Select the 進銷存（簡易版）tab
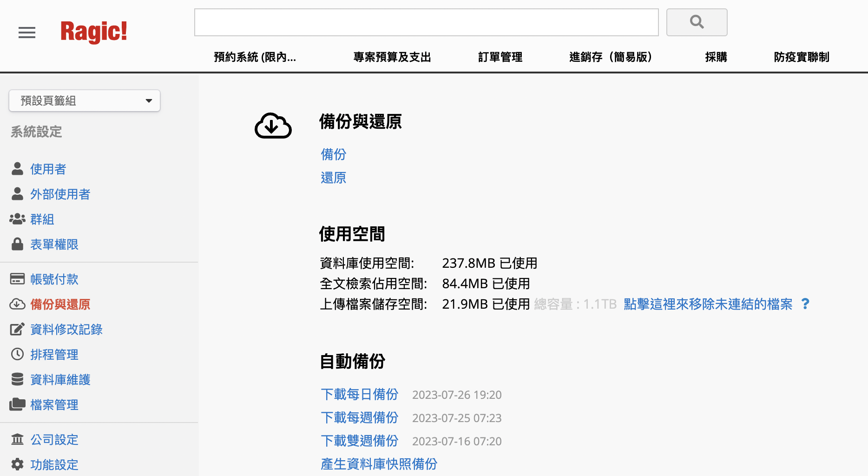 [611, 57]
